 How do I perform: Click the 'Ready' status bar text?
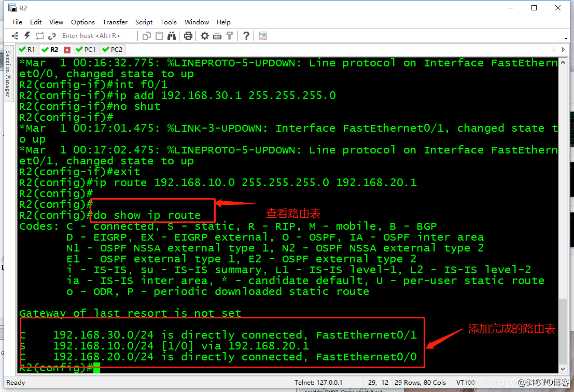point(16,383)
